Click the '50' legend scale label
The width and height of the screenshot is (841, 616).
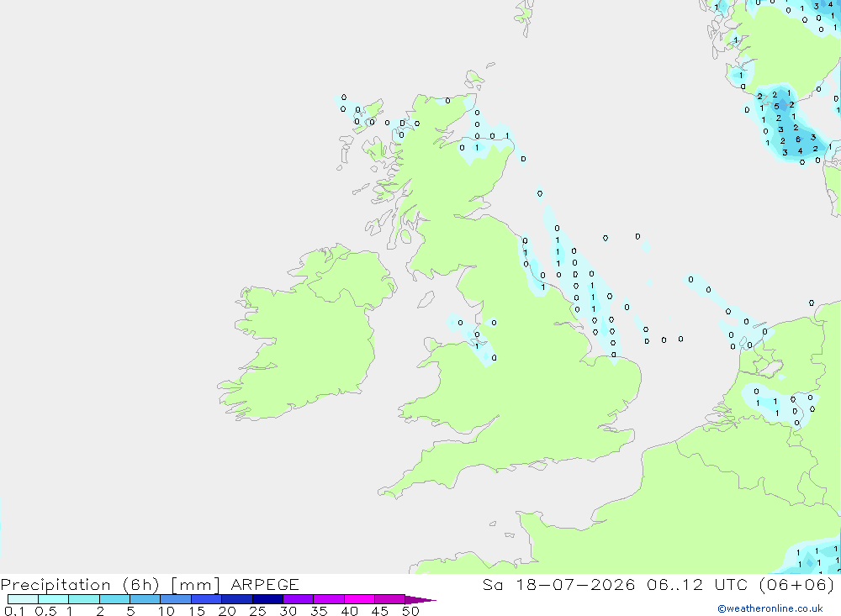point(411,611)
